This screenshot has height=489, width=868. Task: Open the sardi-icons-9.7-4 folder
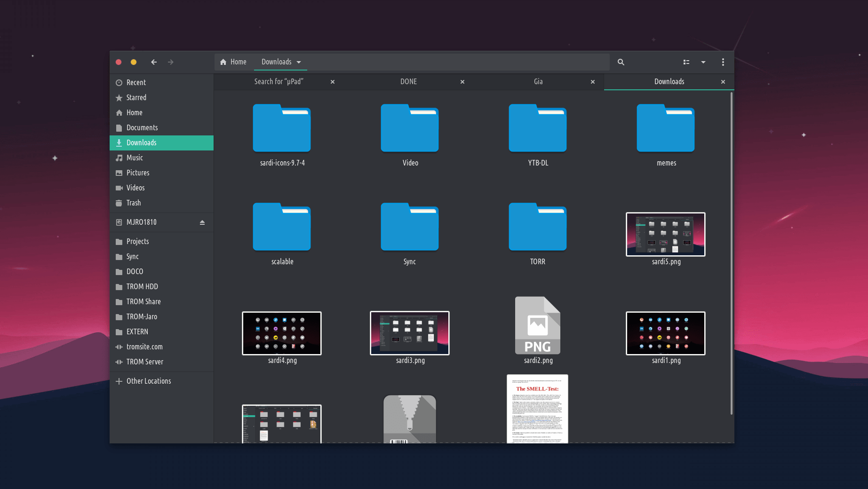(282, 129)
